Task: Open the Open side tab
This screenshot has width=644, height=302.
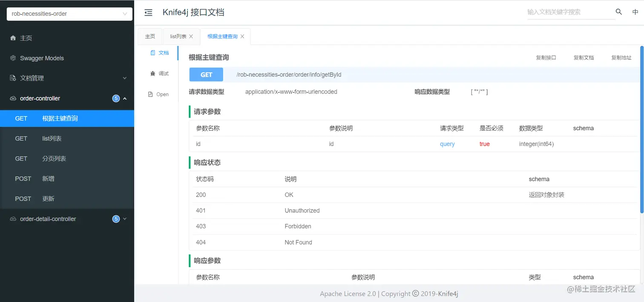Action: (159, 94)
